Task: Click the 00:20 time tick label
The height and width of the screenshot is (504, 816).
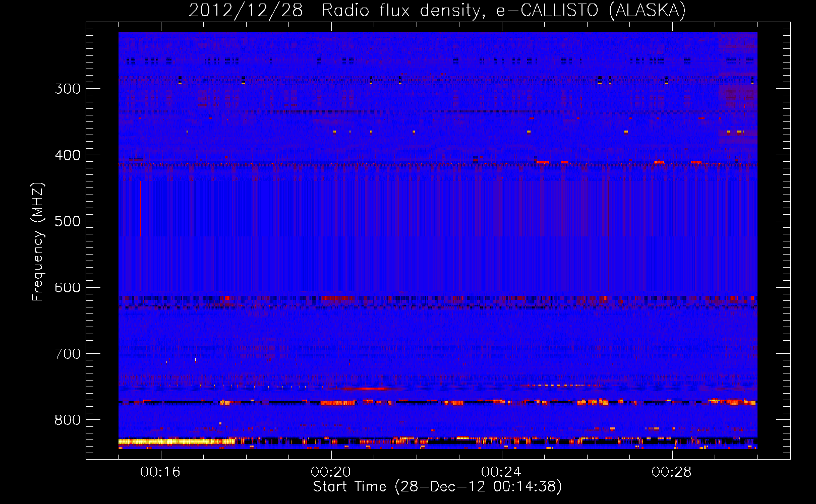Action: pos(331,472)
